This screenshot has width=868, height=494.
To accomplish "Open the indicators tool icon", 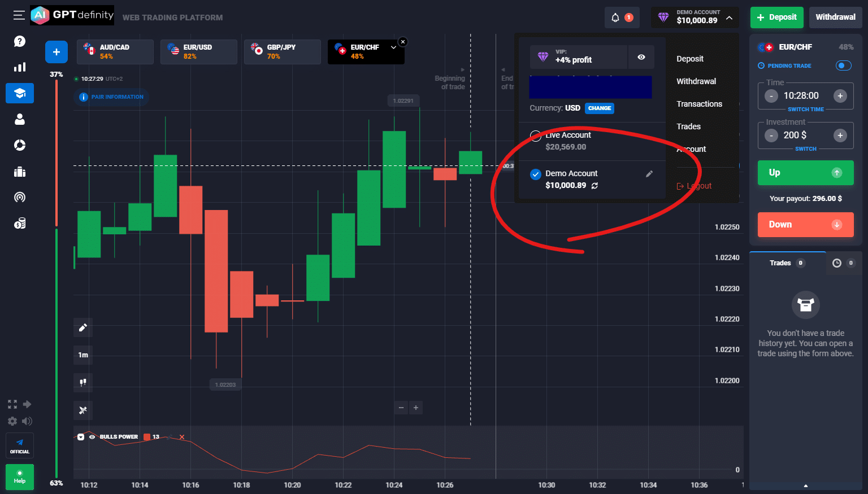I will [x=83, y=410].
